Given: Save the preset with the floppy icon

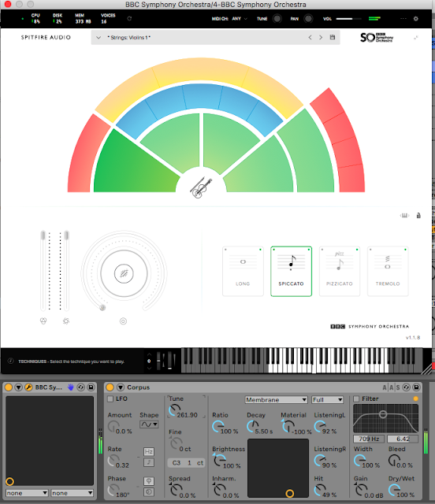Looking at the screenshot, I should 333,37.
